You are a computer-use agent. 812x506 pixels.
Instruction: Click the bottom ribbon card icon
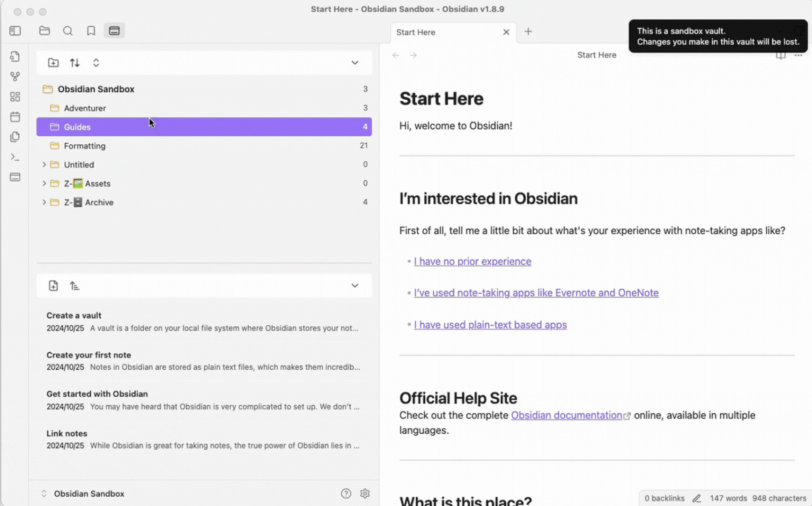pyautogui.click(x=15, y=177)
